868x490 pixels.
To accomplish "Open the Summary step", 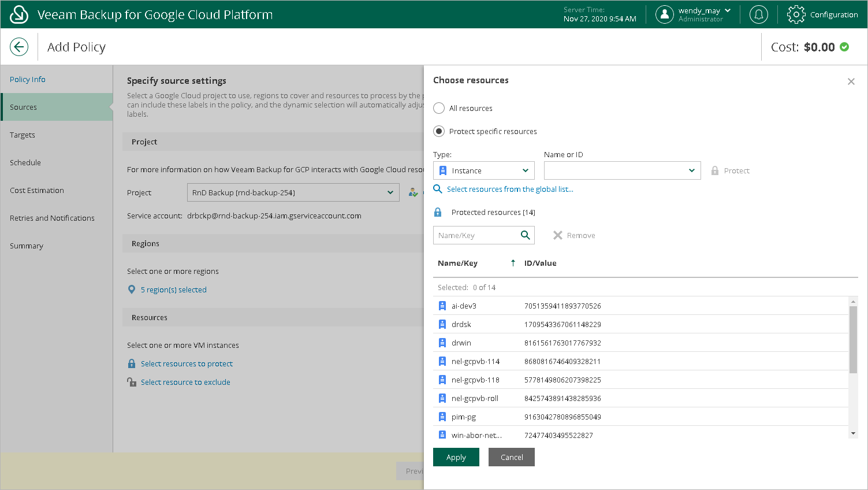I will pos(57,246).
